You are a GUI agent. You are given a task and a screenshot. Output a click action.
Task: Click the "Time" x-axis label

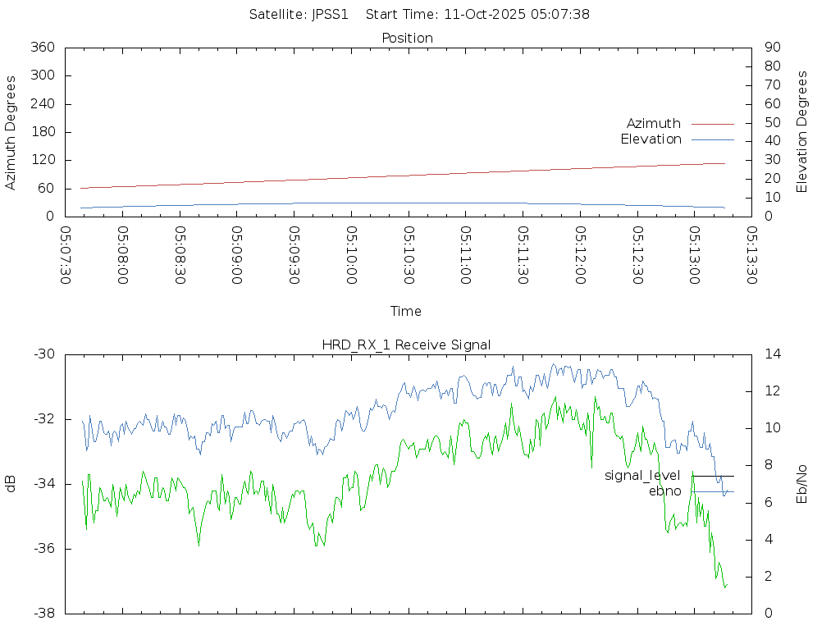click(x=406, y=311)
